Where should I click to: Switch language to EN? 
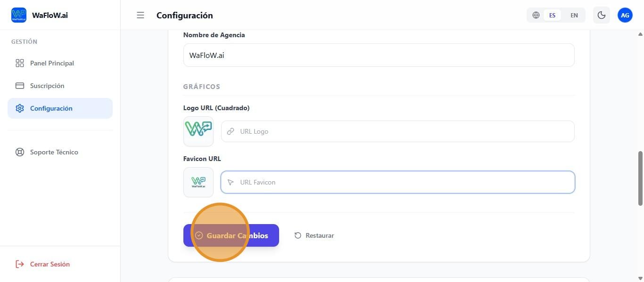(x=574, y=15)
